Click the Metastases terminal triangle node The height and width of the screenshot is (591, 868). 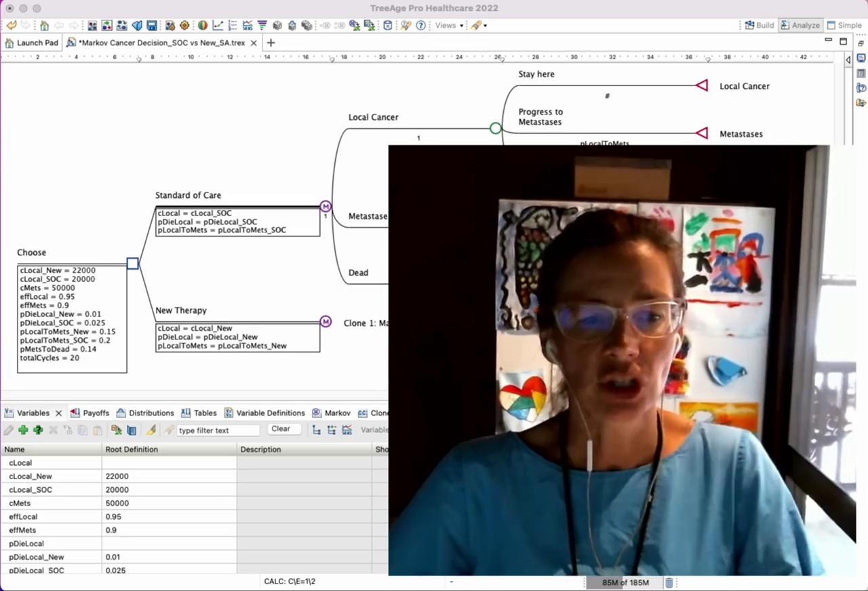click(x=702, y=134)
